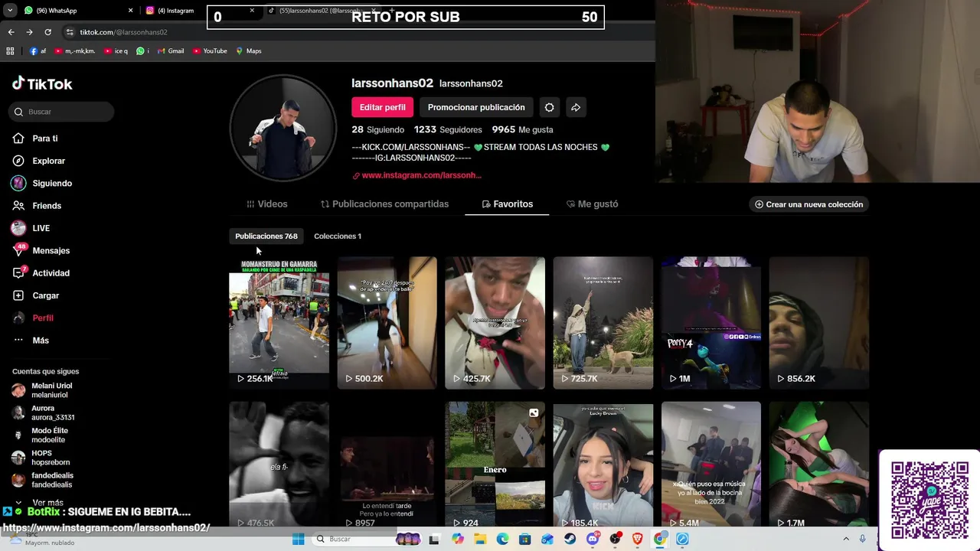Open the Momanstruo en Gamarra video
Screen dimensions: 980x551
click(279, 323)
